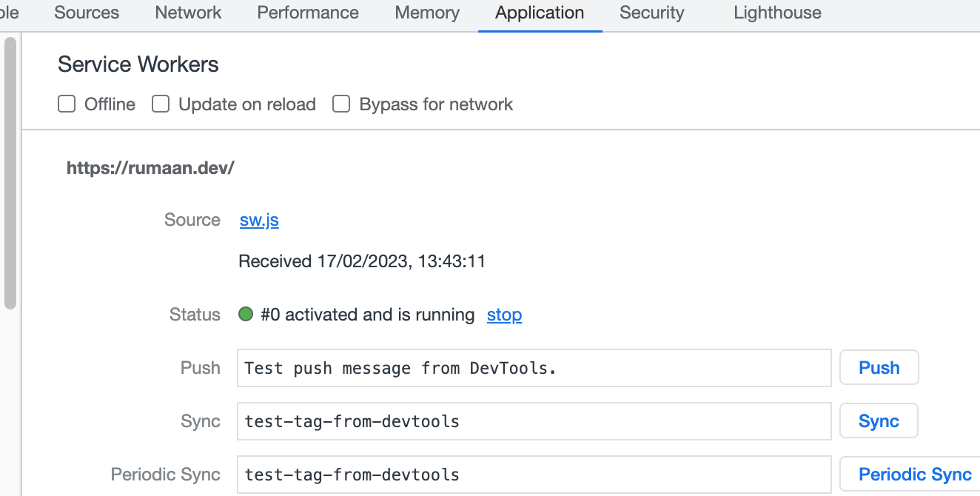This screenshot has height=496, width=980.
Task: Select the Memory tab
Action: pyautogui.click(x=427, y=13)
